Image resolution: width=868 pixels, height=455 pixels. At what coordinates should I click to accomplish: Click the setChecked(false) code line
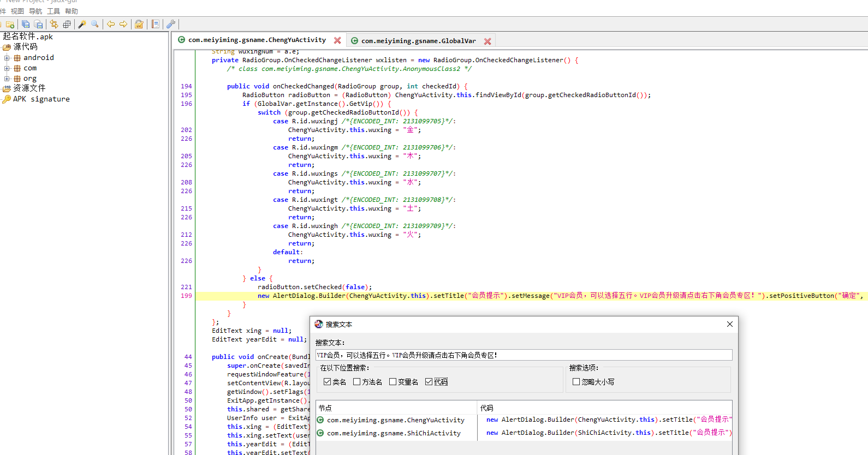314,287
